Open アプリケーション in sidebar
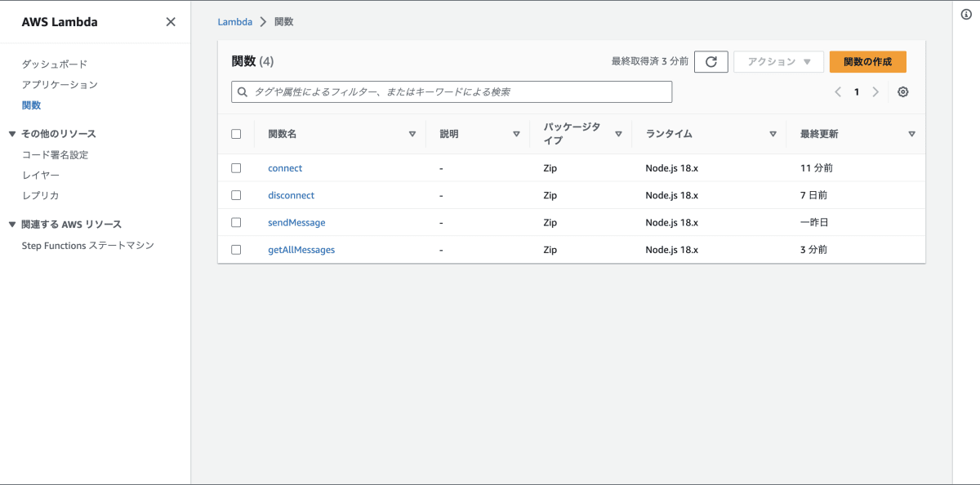Screen dimensions: 980x485 pyautogui.click(x=60, y=85)
